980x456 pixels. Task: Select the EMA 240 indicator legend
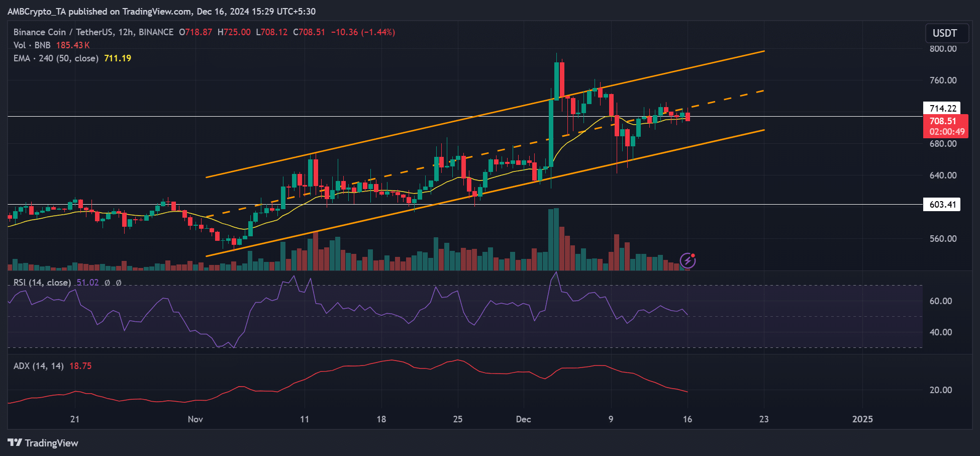click(55, 58)
